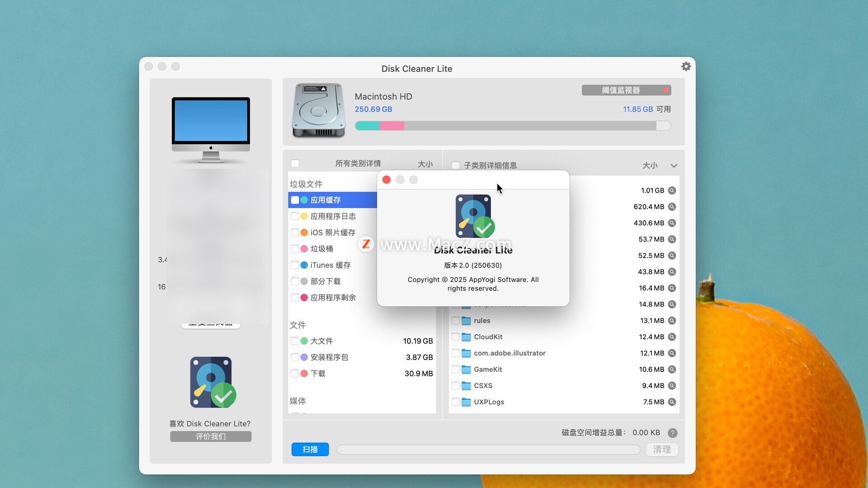Check the CloudKit folder checkbox
The height and width of the screenshot is (488, 868).
(456, 337)
